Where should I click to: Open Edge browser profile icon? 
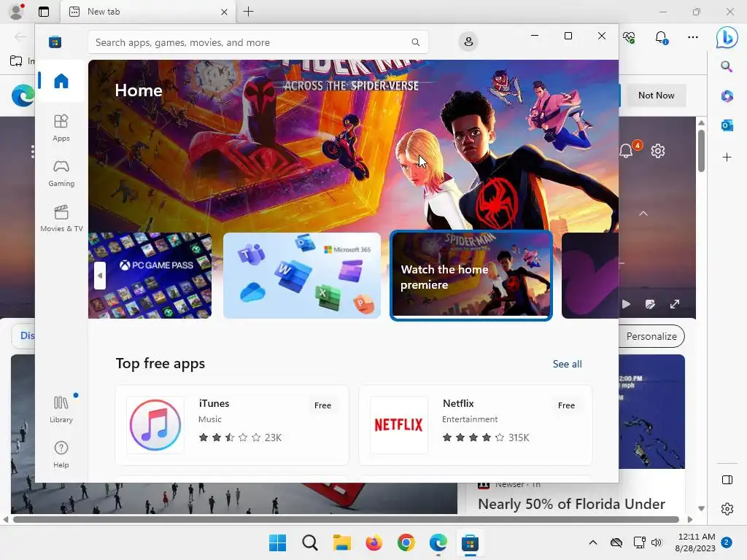pyautogui.click(x=17, y=12)
